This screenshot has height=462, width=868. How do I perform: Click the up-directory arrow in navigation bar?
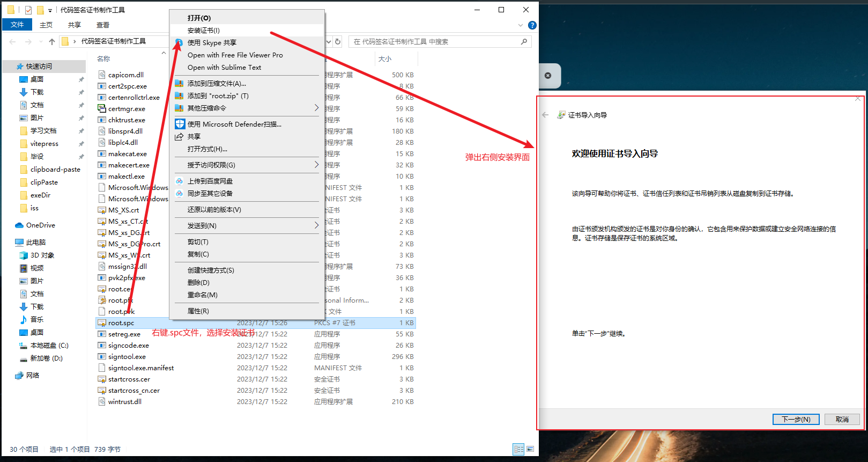coord(52,42)
